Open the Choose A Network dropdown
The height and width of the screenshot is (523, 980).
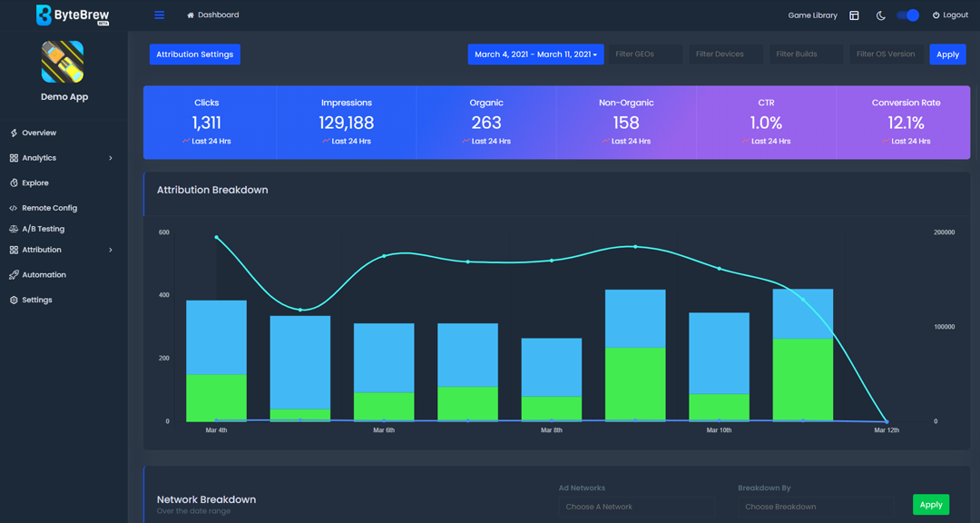click(635, 507)
